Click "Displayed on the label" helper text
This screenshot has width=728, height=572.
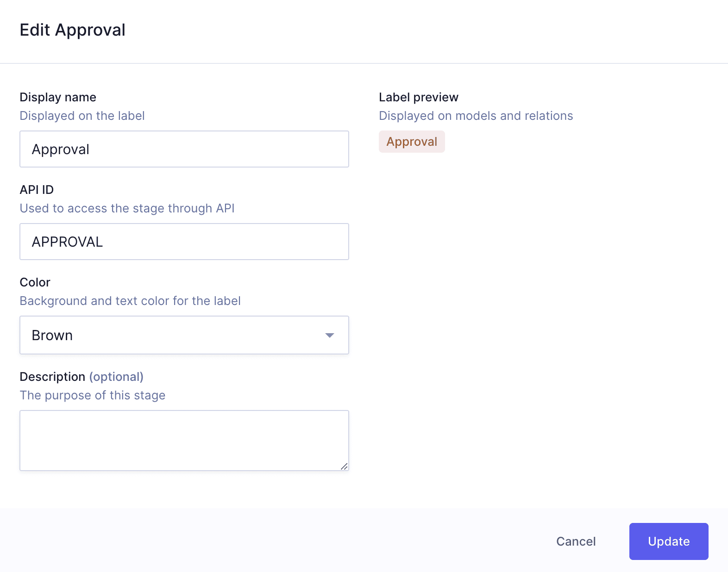82,116
